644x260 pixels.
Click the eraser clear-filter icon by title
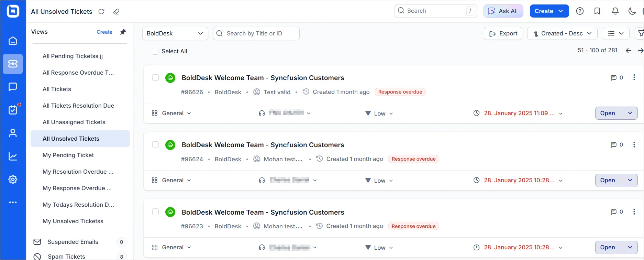click(x=116, y=11)
